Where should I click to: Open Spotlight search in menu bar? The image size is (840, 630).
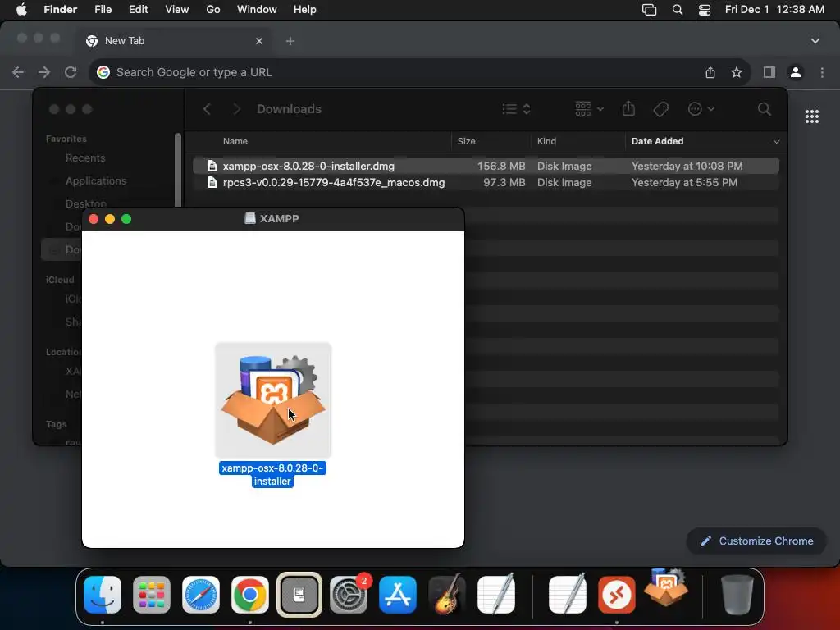(x=677, y=10)
